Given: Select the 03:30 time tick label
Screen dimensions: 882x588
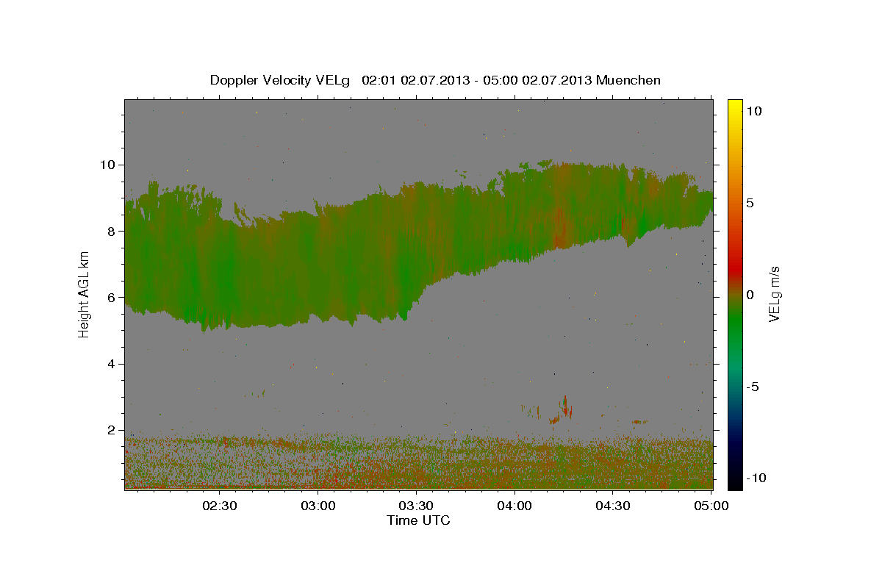Looking at the screenshot, I should click(416, 506).
